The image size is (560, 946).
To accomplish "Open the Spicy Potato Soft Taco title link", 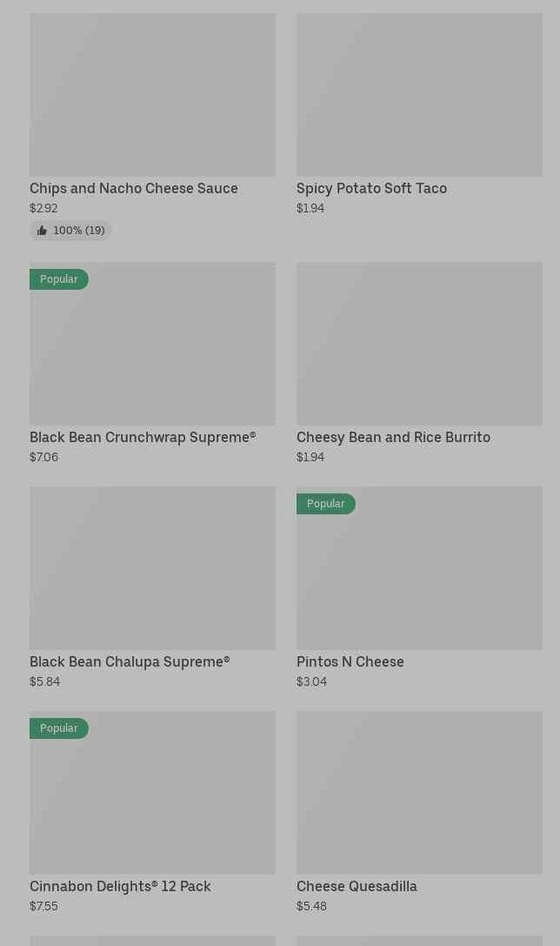I will 371,188.
